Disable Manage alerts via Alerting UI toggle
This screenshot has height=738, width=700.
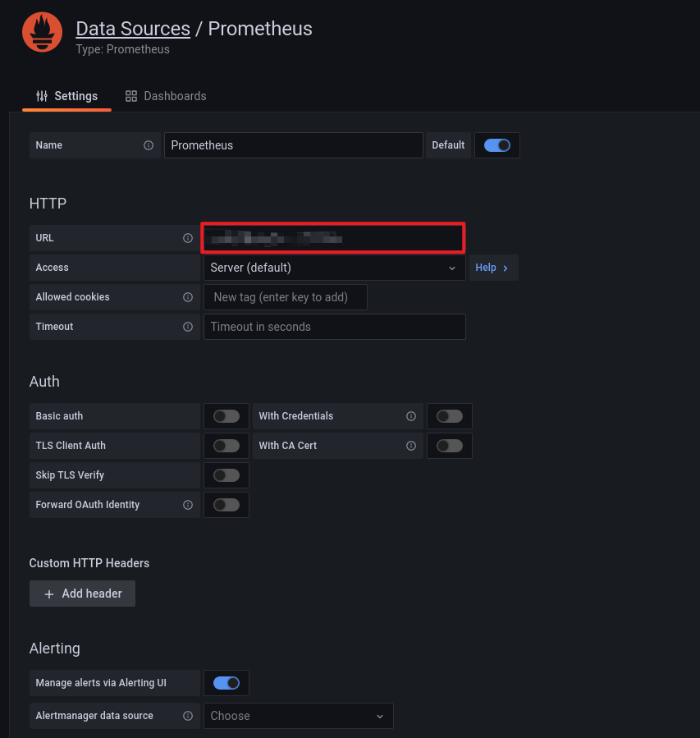226,683
